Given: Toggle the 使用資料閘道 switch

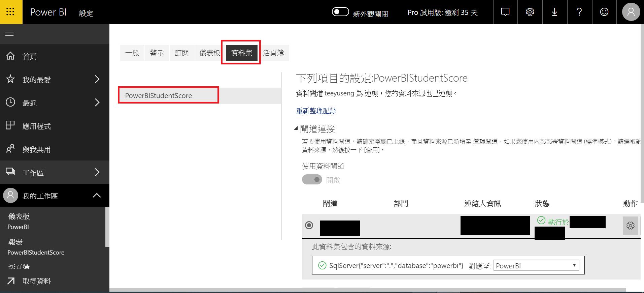Looking at the screenshot, I should click(312, 180).
